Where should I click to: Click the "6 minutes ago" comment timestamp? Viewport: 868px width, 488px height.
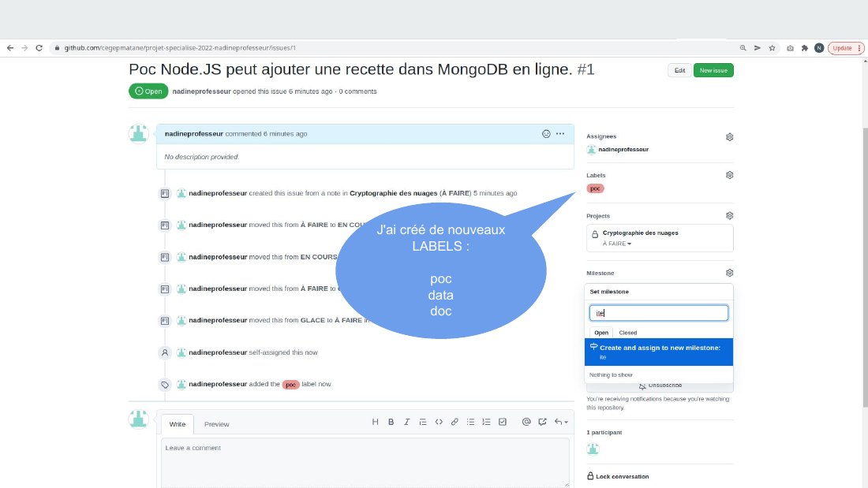click(x=285, y=134)
